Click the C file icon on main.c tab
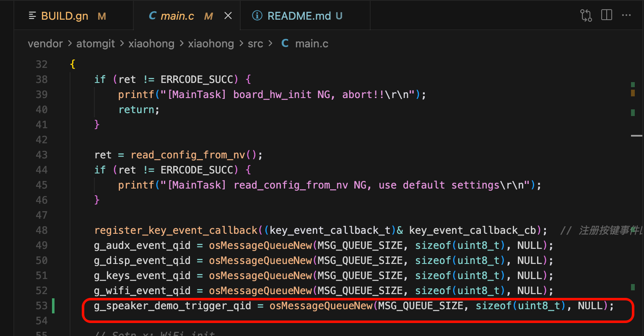This screenshot has width=644, height=336. pyautogui.click(x=153, y=16)
